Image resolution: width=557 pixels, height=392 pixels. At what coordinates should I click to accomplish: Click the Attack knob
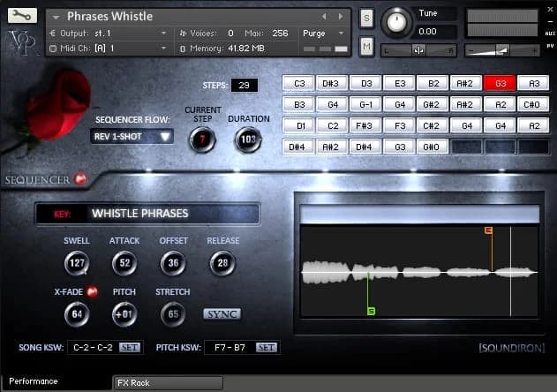click(x=124, y=262)
